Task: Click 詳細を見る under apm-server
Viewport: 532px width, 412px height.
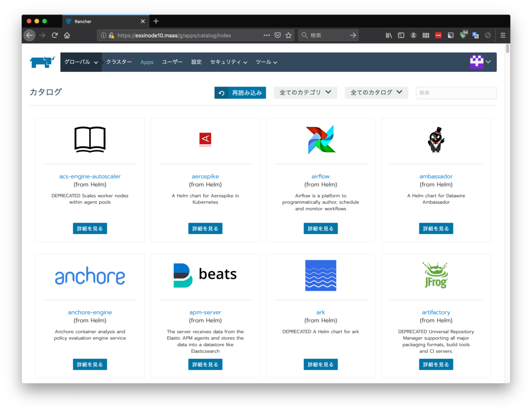Action: point(205,364)
